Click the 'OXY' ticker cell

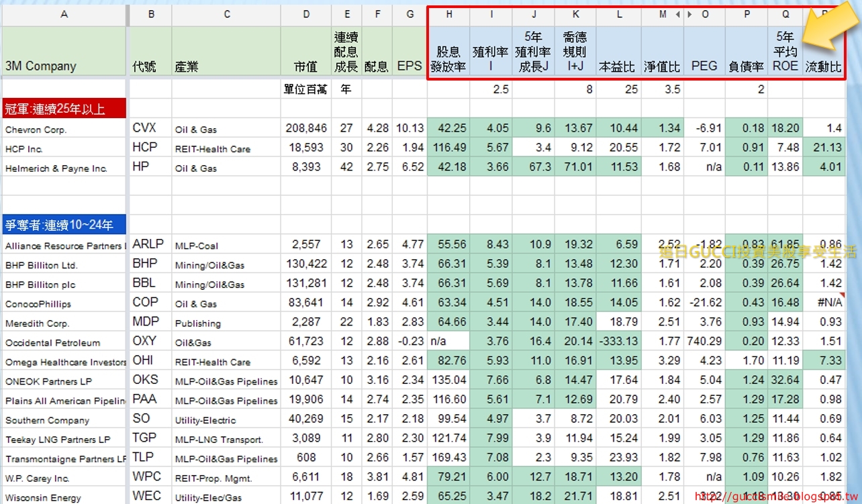coord(150,341)
